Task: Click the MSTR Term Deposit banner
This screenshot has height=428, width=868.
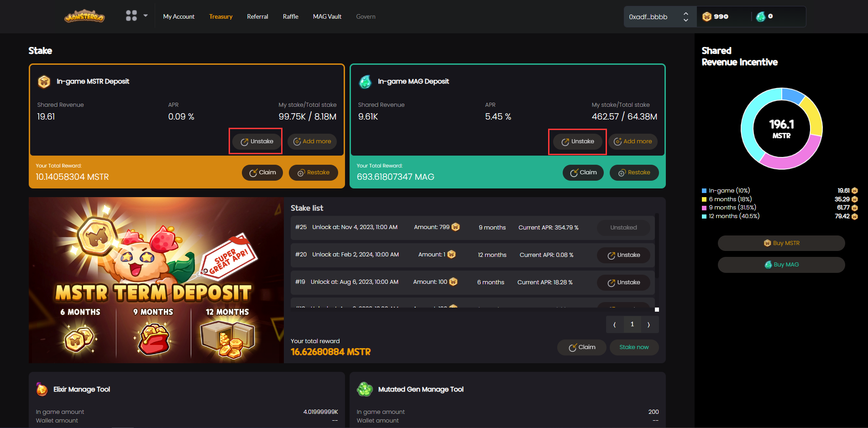Action: (156, 280)
